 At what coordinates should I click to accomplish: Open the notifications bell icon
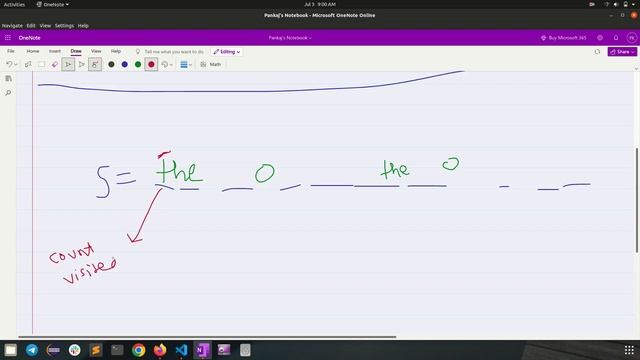616,38
